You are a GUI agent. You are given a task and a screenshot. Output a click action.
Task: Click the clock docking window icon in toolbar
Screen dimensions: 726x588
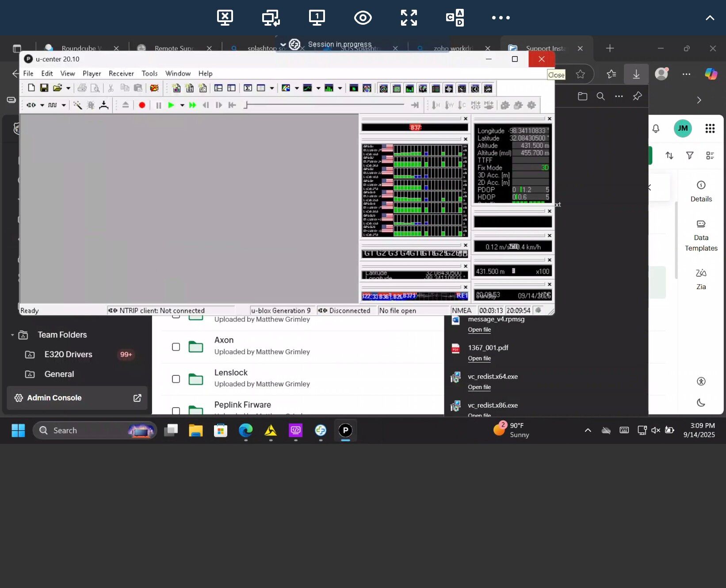point(475,89)
